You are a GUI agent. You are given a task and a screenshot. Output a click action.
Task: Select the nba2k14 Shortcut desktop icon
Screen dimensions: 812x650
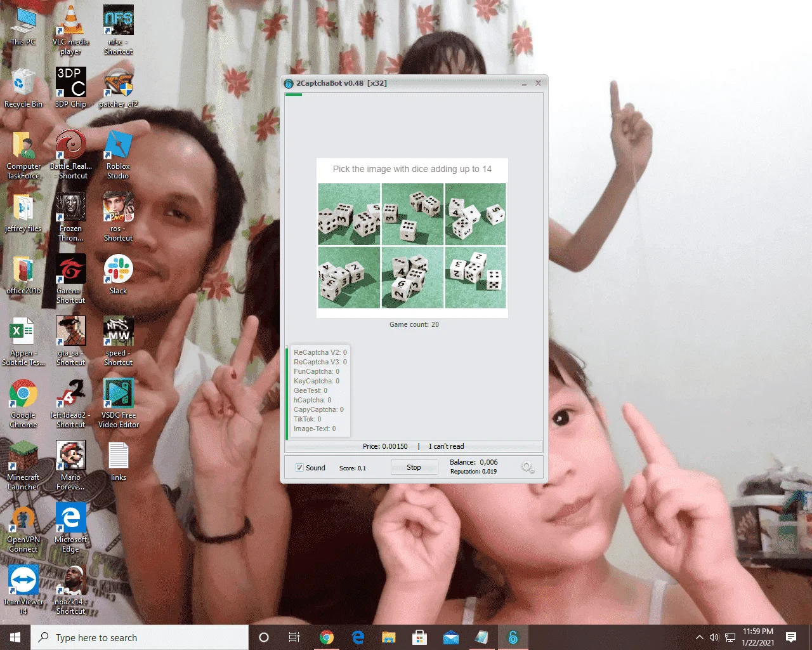[70, 590]
